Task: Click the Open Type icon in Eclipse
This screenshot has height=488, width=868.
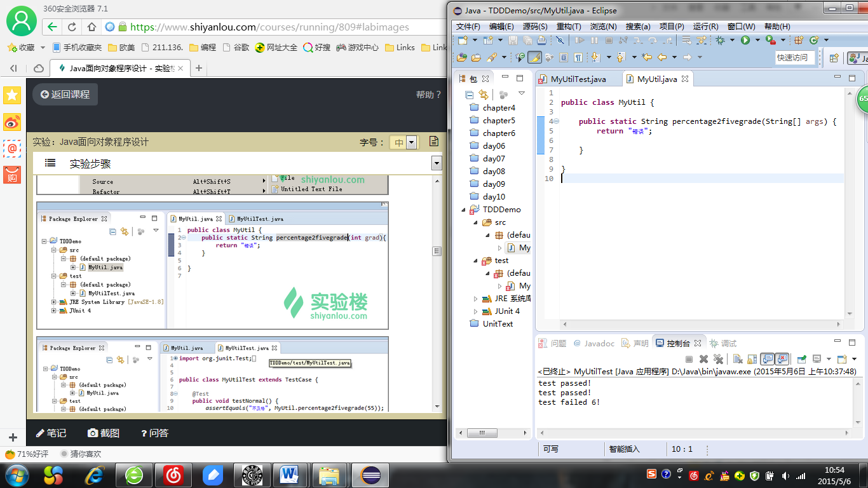Action: pos(461,57)
